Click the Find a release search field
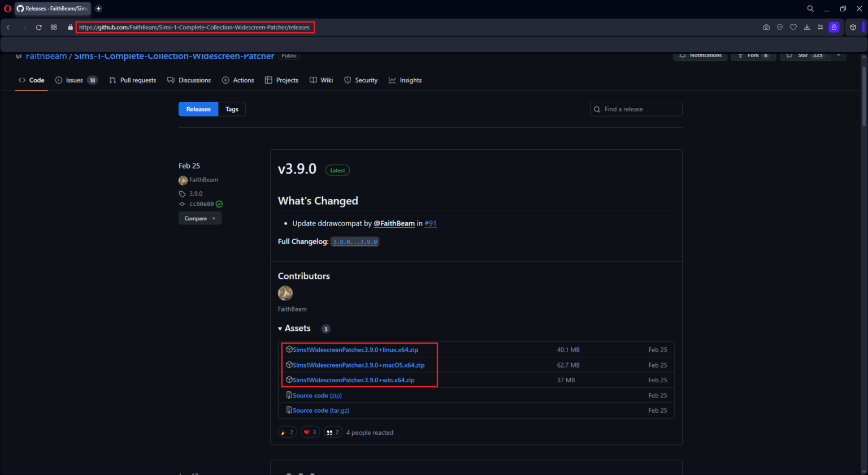Screen dimensions: 868x475 point(640,109)
